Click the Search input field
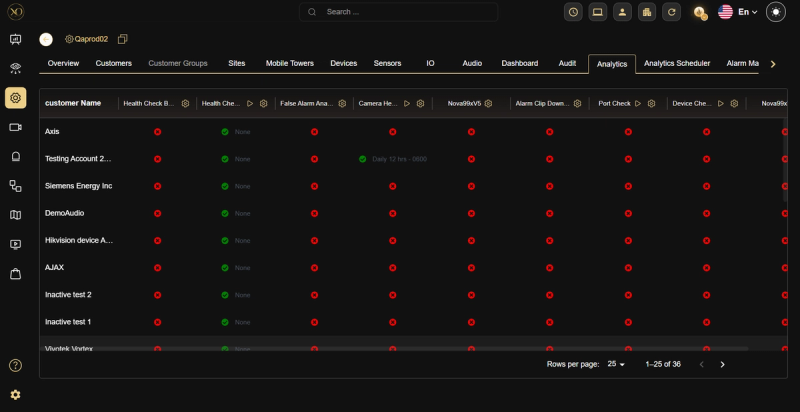Image resolution: width=800 pixels, height=412 pixels. pos(398,12)
